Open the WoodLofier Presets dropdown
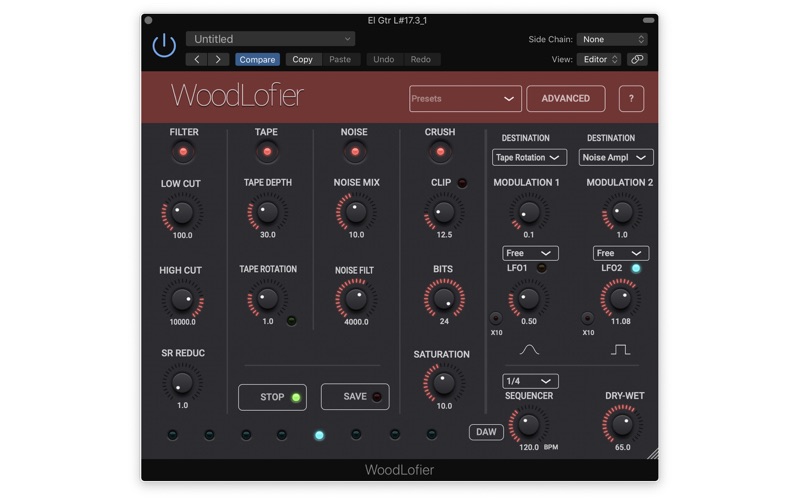800x500 pixels. tap(465, 98)
